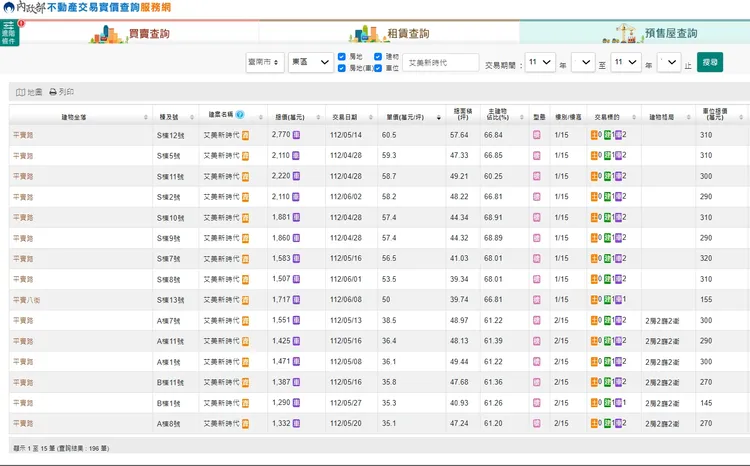
Task: Open the end year dropdown after 至
Action: 626,62
